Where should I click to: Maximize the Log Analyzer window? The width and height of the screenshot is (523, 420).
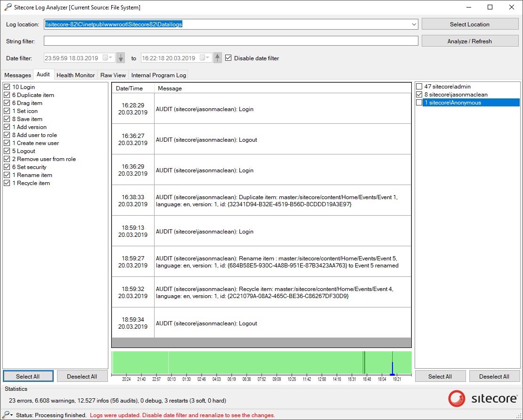[x=490, y=7]
